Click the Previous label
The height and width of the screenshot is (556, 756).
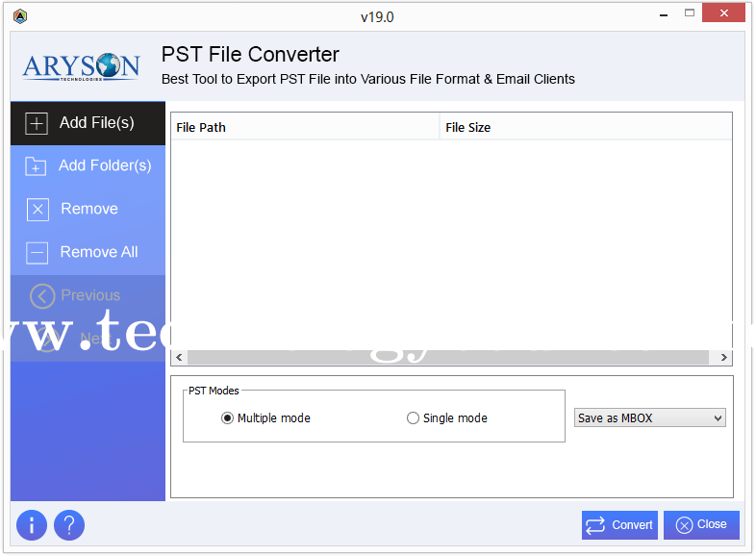click(90, 295)
